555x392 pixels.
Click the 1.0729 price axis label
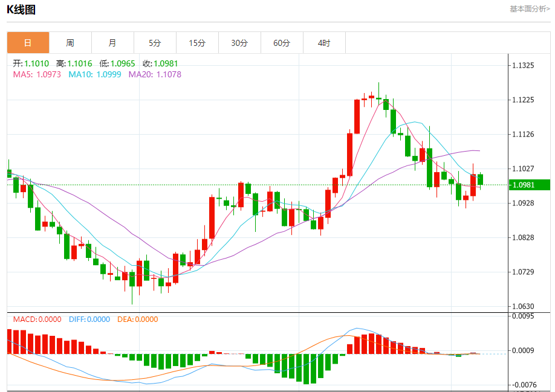tap(523, 272)
